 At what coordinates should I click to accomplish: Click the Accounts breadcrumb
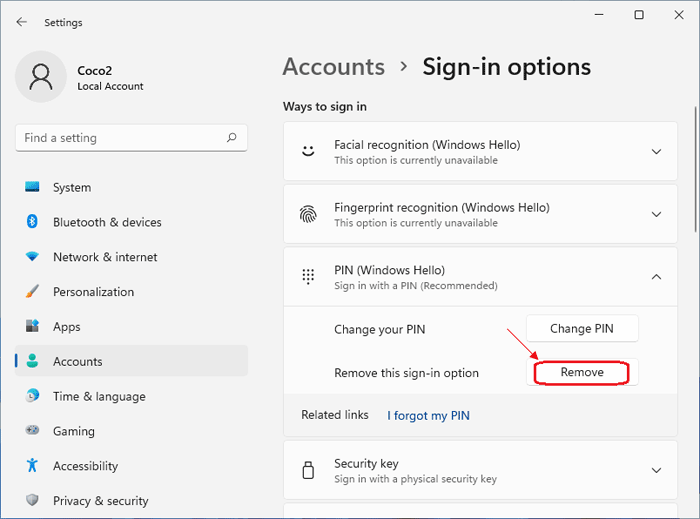click(x=333, y=67)
